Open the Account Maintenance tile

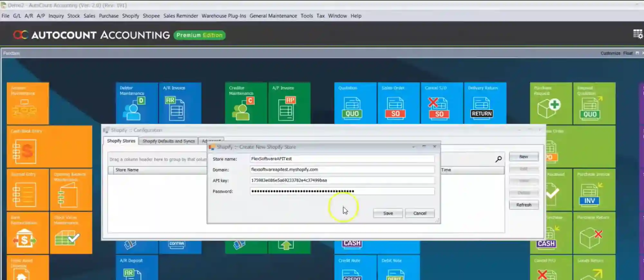click(x=28, y=103)
